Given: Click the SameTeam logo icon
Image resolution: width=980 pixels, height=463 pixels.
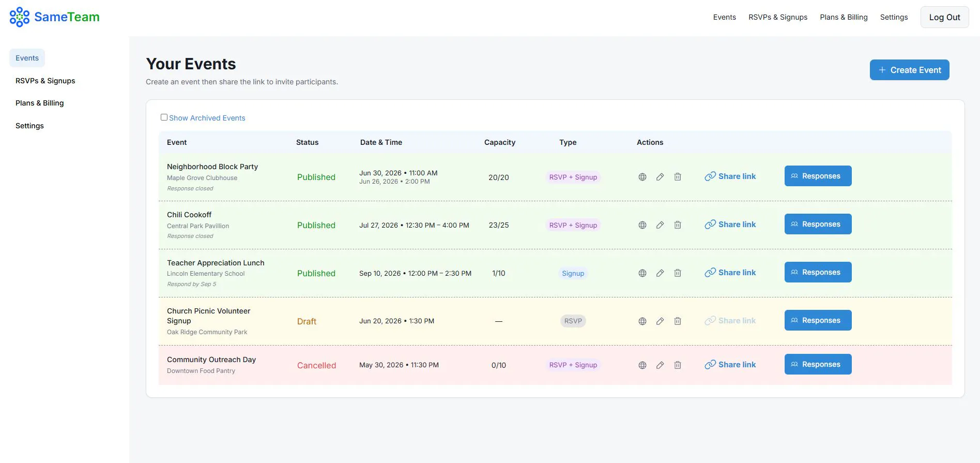Looking at the screenshot, I should click(x=20, y=17).
